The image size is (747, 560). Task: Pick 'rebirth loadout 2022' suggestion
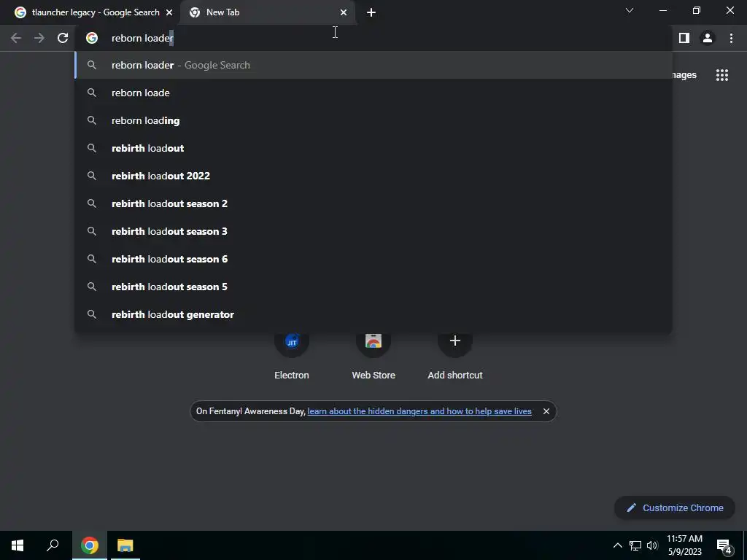coord(373,176)
